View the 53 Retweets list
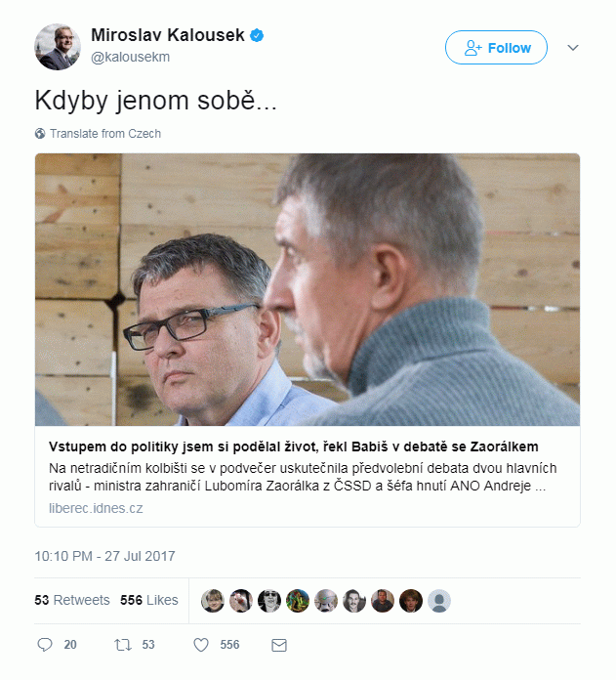This screenshot has height=680, width=616. (72, 600)
